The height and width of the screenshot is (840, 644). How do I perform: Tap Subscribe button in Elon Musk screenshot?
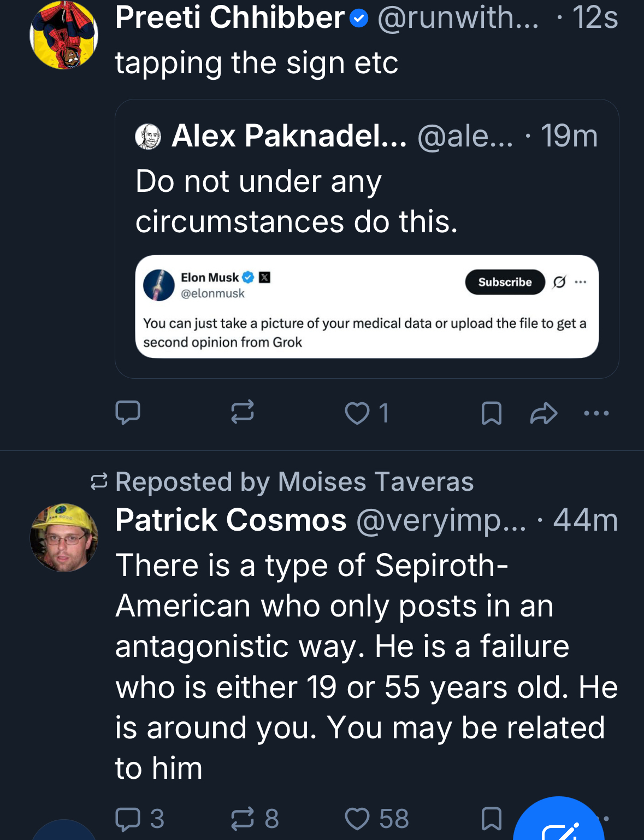505,282
